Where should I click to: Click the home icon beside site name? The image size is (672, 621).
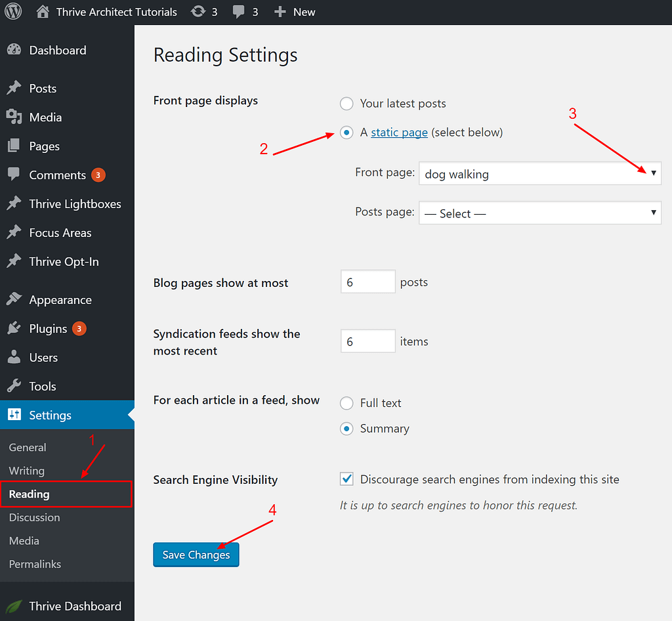point(43,12)
